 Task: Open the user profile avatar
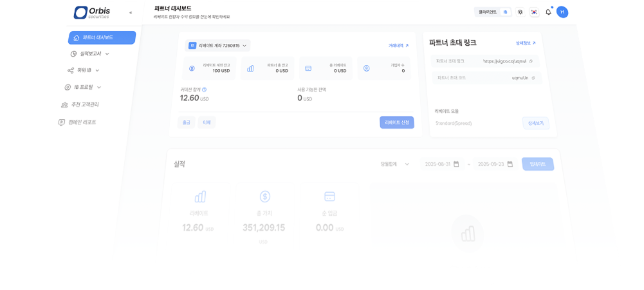click(562, 12)
